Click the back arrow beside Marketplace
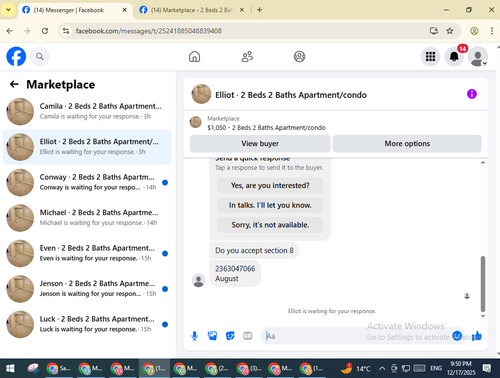The width and height of the screenshot is (500, 378). 14,84
